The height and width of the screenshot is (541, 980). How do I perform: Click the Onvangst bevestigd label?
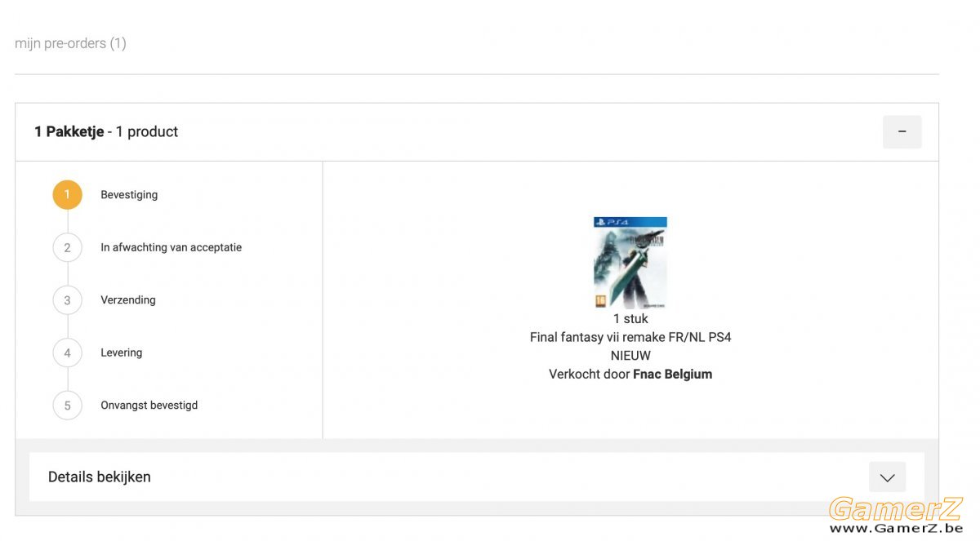(149, 406)
